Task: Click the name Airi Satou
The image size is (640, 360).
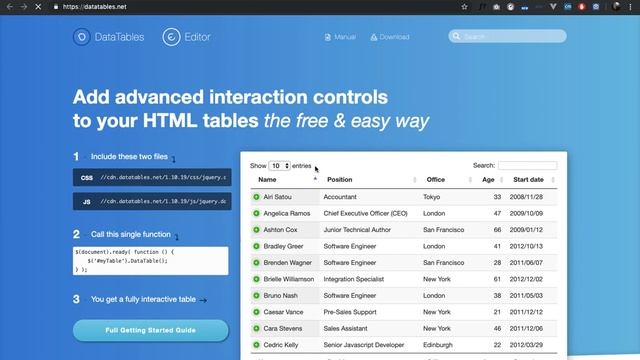Action: click(x=278, y=197)
